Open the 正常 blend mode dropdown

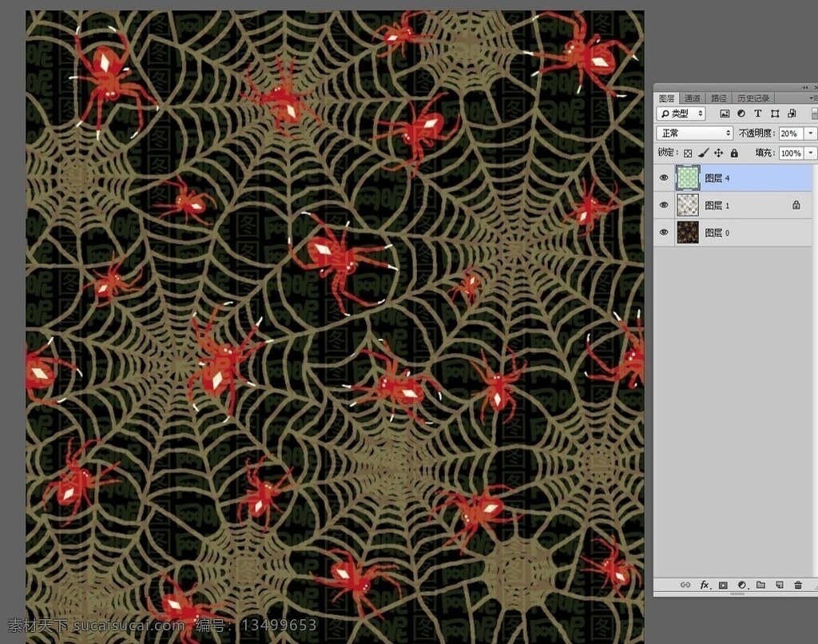pos(694,133)
